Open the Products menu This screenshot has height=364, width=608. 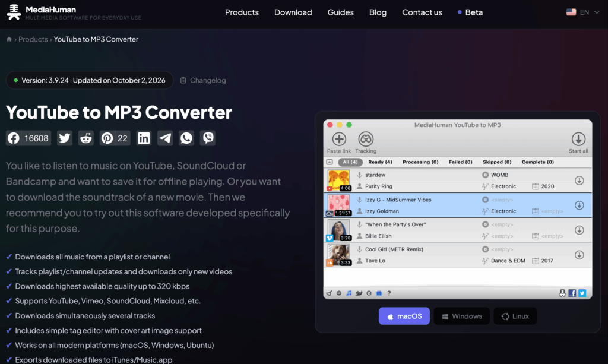(242, 12)
